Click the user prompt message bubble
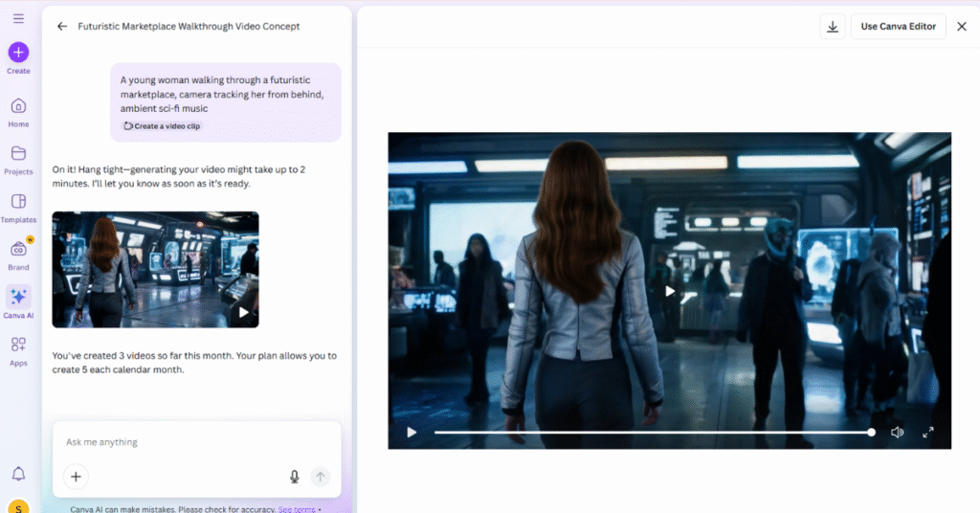This screenshot has width=980, height=513. click(x=226, y=101)
